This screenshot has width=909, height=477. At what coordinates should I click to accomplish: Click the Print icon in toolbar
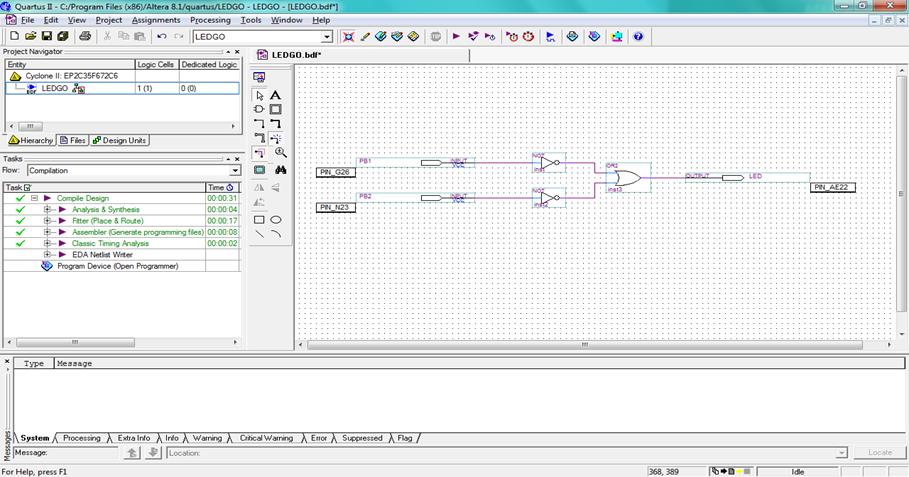85,36
